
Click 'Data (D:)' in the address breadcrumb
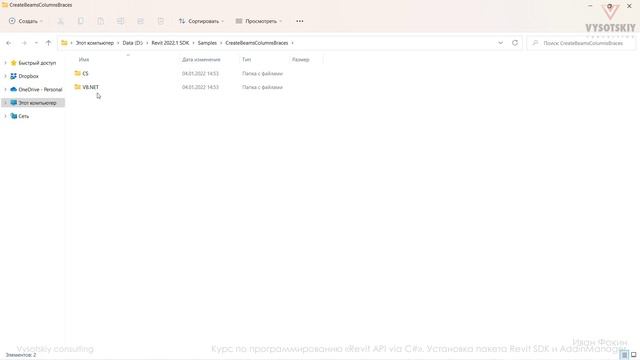coord(133,43)
